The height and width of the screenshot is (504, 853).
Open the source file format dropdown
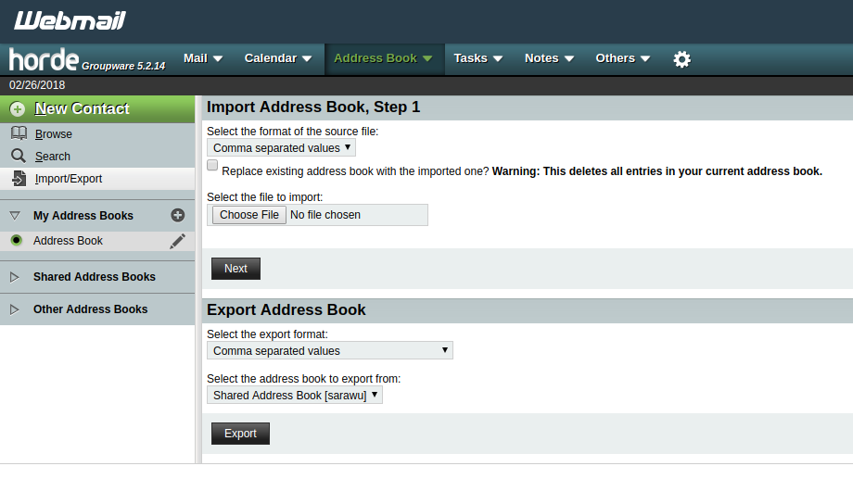281,147
